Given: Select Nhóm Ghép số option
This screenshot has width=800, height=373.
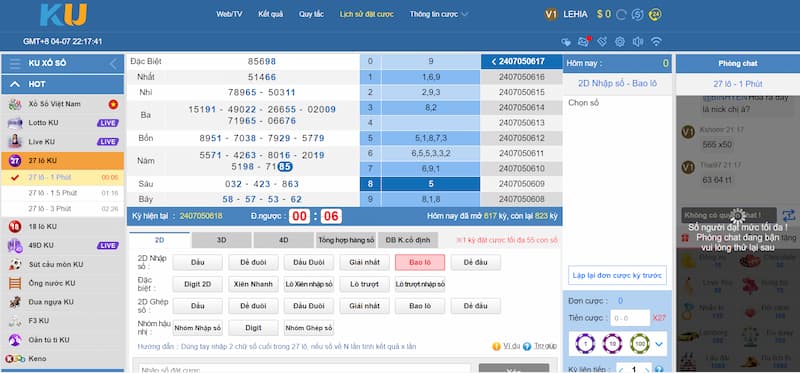Looking at the screenshot, I should point(309,328).
